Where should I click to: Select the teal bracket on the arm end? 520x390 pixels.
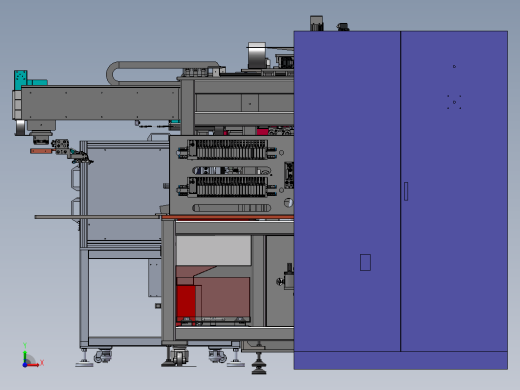pyautogui.click(x=21, y=80)
